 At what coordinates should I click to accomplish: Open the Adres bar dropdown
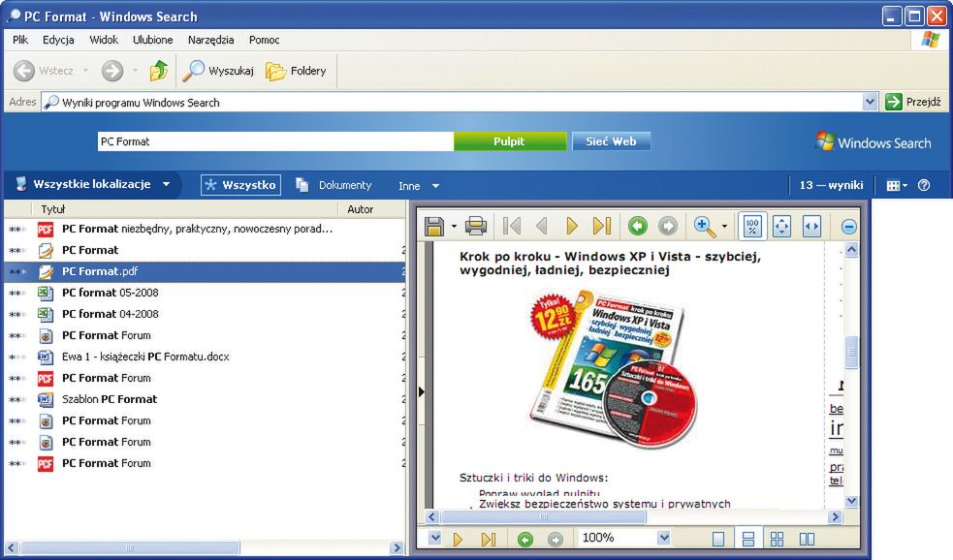pyautogui.click(x=870, y=102)
